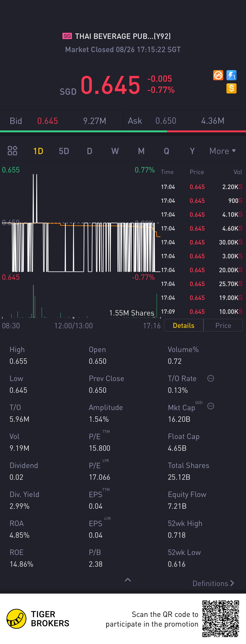246x644 pixels.
Task: Switch to the M monthly chart
Action: pyautogui.click(x=141, y=151)
